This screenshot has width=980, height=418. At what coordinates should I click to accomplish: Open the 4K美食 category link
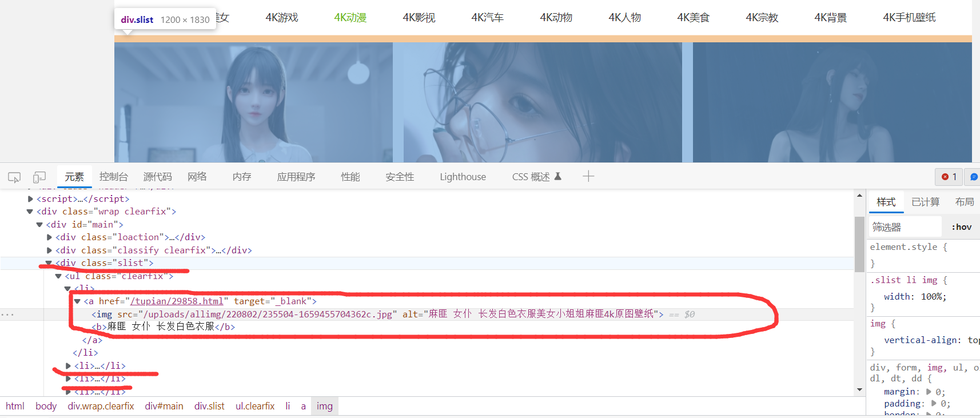point(694,18)
